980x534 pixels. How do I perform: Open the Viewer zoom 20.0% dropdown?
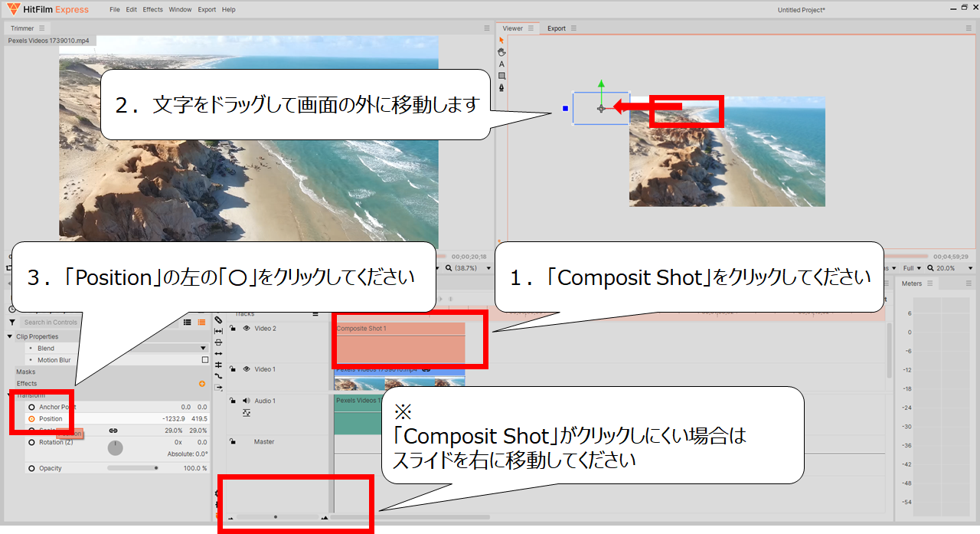click(x=949, y=268)
